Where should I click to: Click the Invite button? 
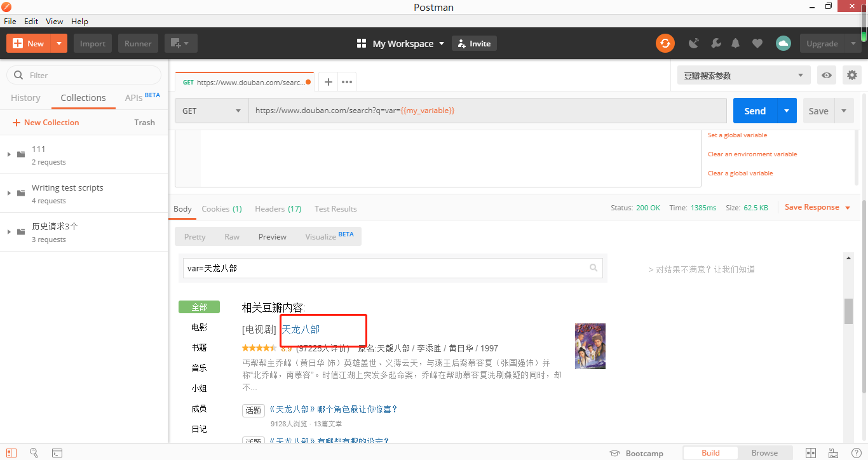coord(474,43)
